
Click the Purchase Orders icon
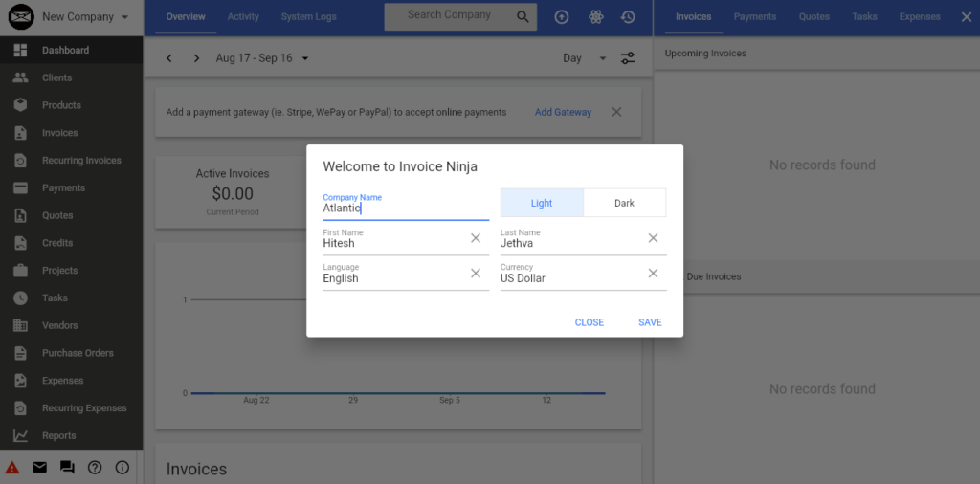[21, 353]
